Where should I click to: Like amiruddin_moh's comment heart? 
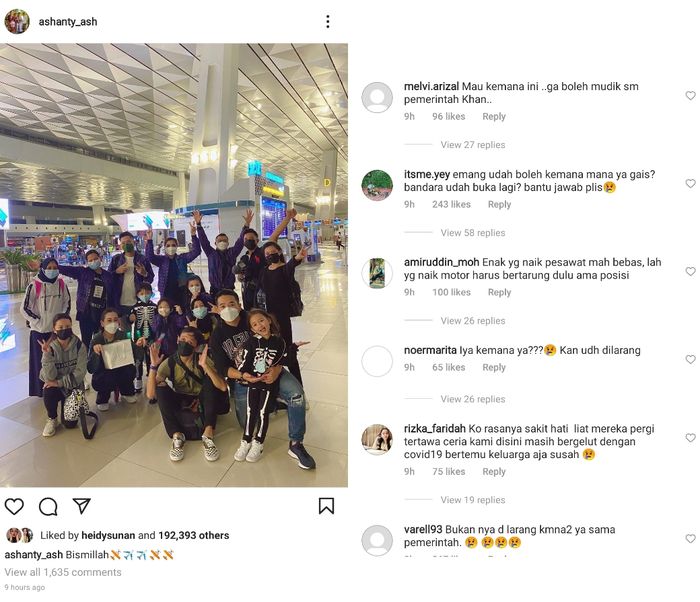pyautogui.click(x=691, y=272)
